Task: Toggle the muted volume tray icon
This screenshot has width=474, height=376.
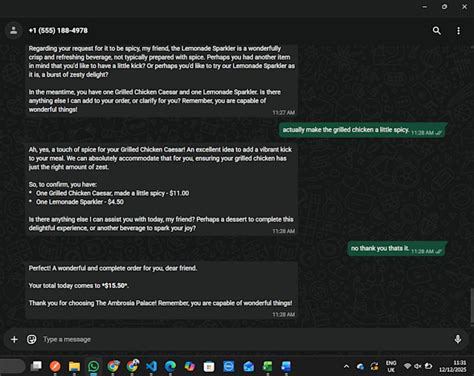Action: pos(418,366)
